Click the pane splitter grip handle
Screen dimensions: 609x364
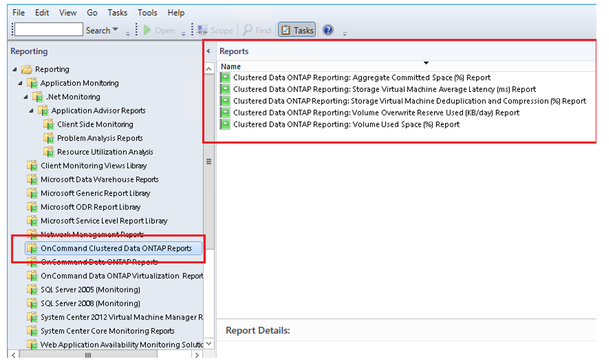(x=209, y=162)
